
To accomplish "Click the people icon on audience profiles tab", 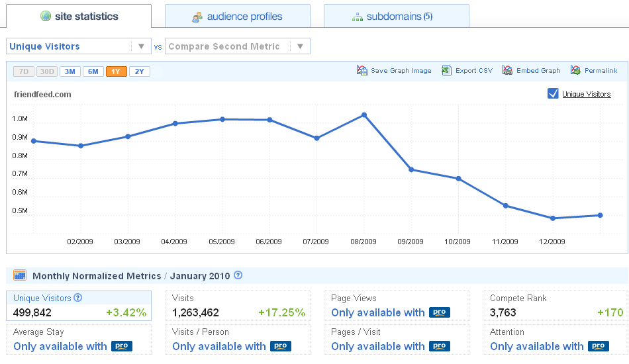I will [x=197, y=17].
